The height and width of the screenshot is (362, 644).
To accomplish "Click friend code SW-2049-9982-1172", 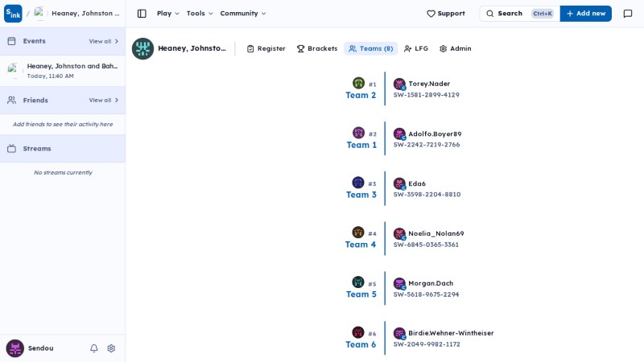I will [427, 344].
